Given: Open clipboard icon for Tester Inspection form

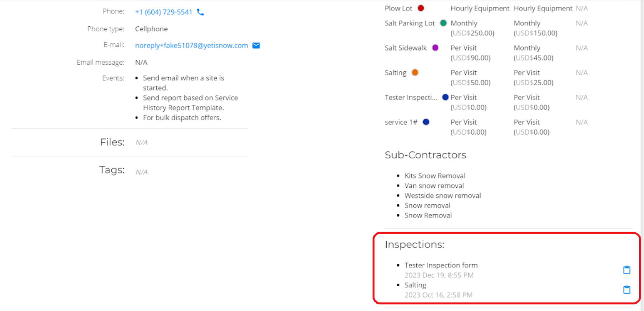Looking at the screenshot, I should (x=627, y=270).
